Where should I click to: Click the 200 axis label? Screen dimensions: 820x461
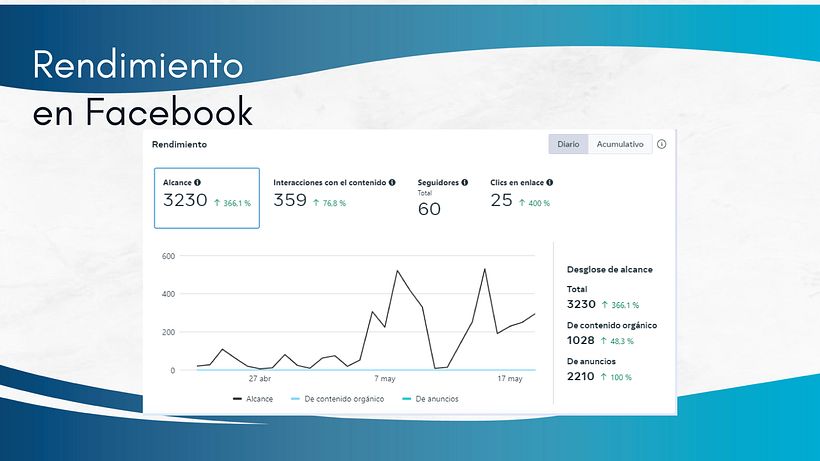168,332
